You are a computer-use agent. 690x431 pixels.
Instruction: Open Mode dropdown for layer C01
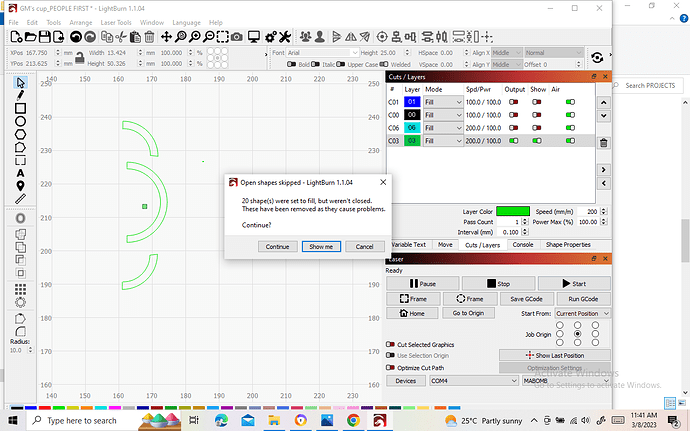pyautogui.click(x=443, y=102)
